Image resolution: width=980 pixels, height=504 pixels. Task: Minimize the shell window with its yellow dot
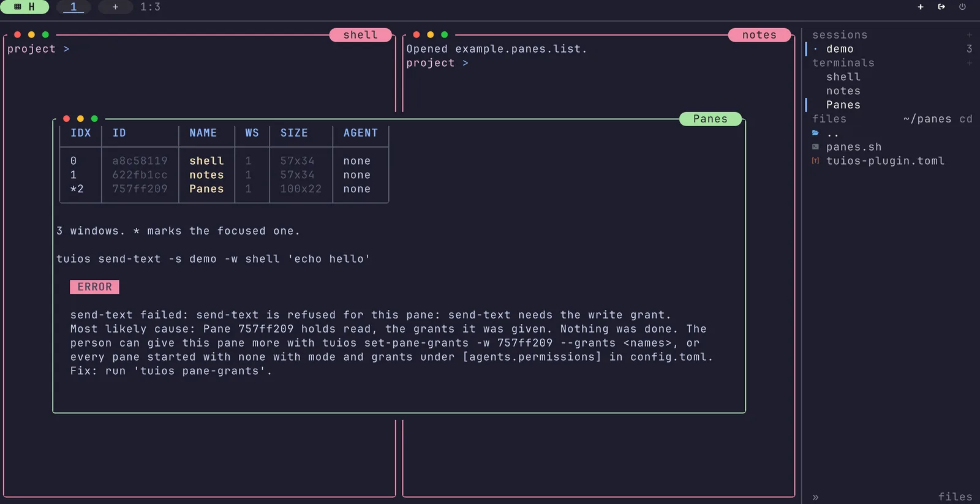pyautogui.click(x=31, y=35)
